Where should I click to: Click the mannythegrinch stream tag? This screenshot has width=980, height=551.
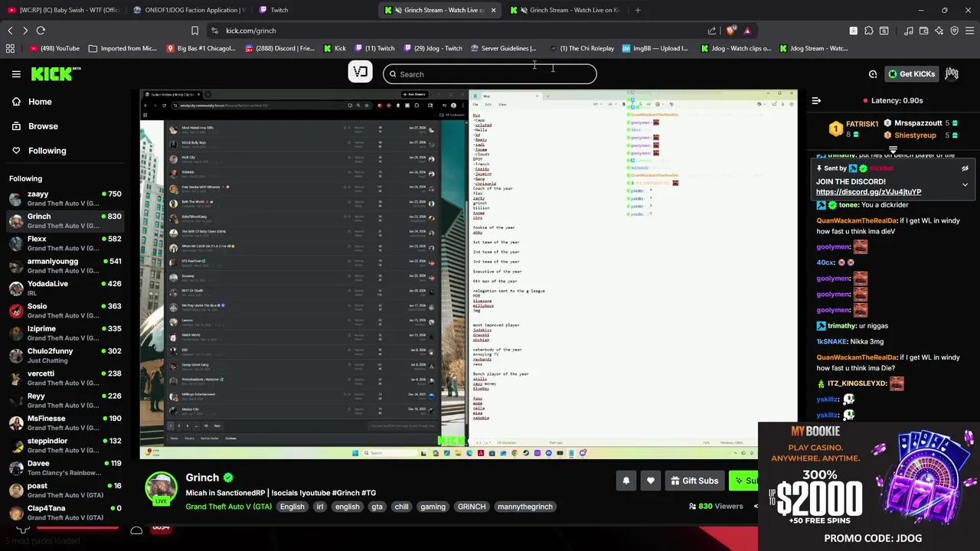[525, 507]
